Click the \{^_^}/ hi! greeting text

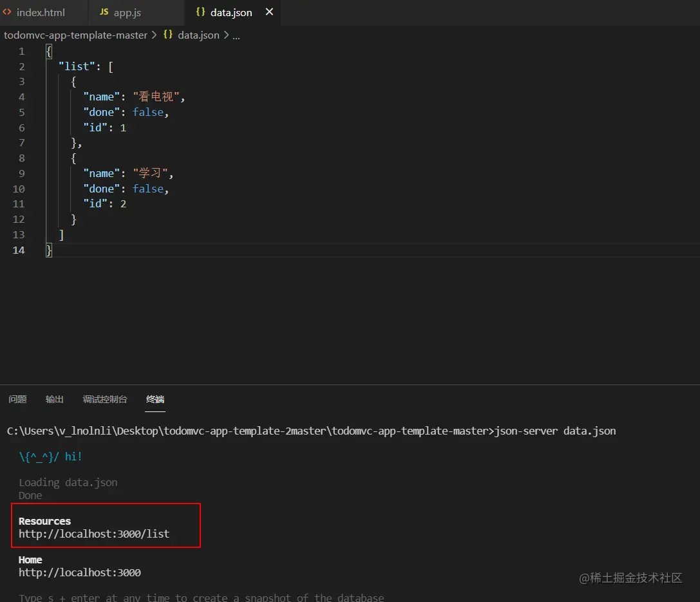pos(50,457)
